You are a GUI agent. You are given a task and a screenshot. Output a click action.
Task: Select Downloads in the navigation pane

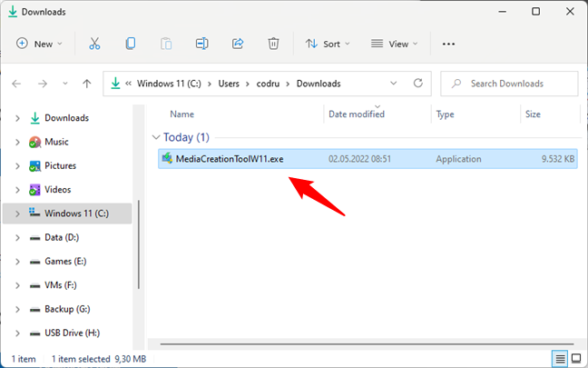[67, 118]
